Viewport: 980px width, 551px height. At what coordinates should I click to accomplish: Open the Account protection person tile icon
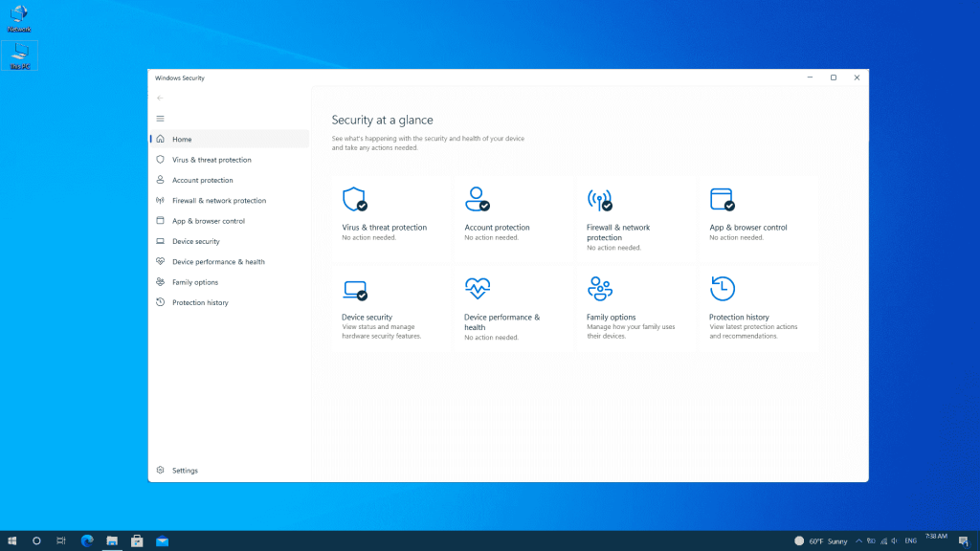477,199
